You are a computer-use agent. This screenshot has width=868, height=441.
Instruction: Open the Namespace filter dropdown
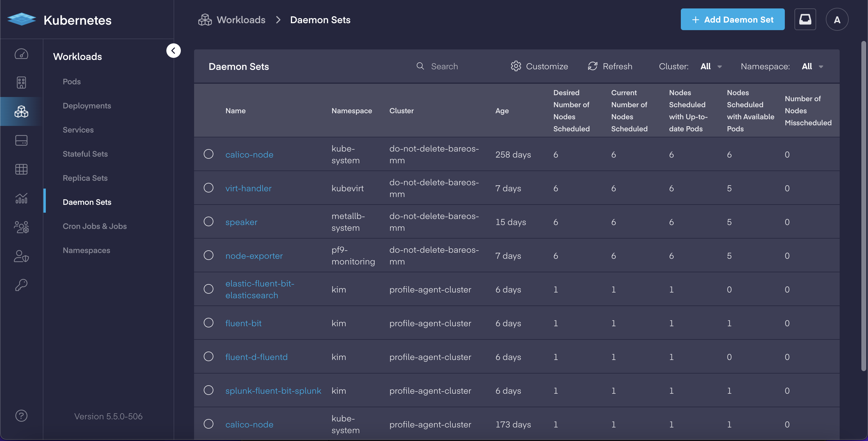tap(812, 66)
